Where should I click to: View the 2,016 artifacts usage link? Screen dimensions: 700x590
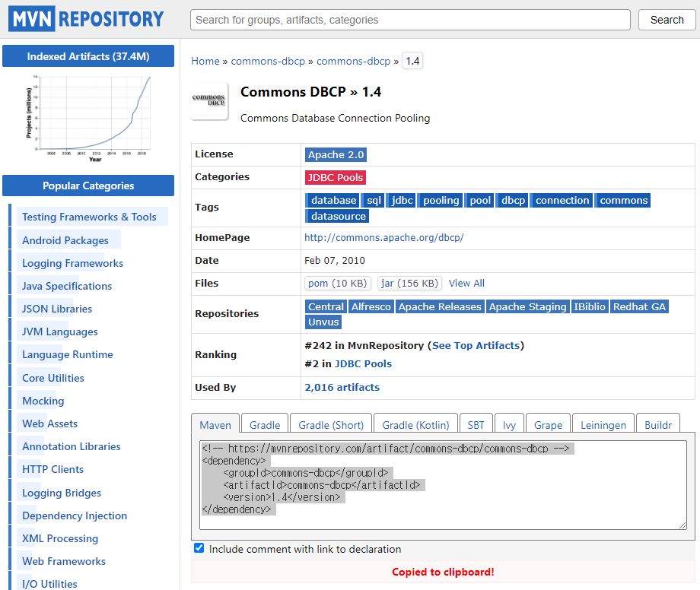tap(342, 388)
